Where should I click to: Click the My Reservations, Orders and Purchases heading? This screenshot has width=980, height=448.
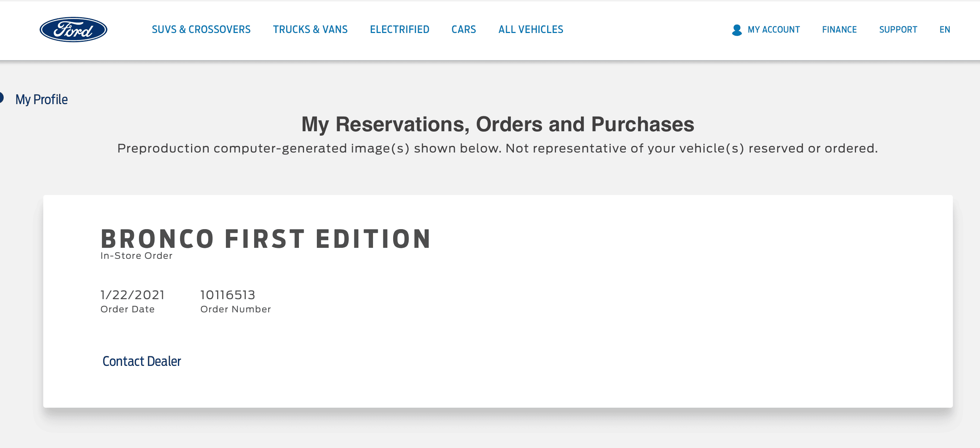[x=498, y=124]
